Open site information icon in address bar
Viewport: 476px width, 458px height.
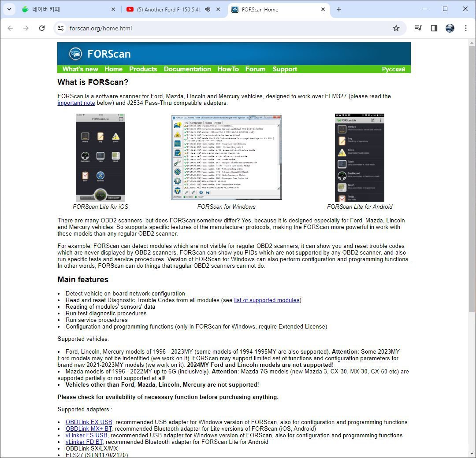(61, 28)
